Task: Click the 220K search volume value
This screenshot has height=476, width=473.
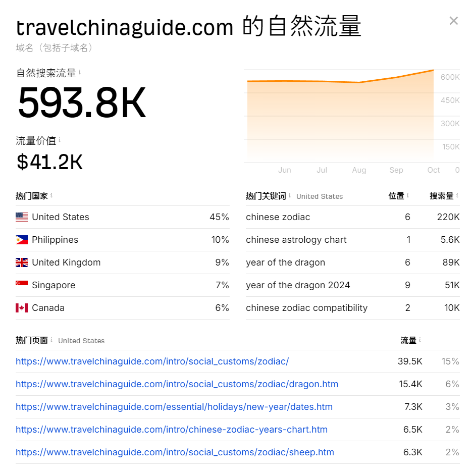Action: pos(448,217)
